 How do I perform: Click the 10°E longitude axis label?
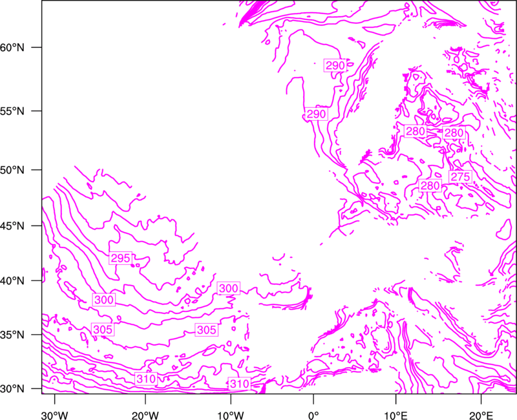(x=396, y=415)
